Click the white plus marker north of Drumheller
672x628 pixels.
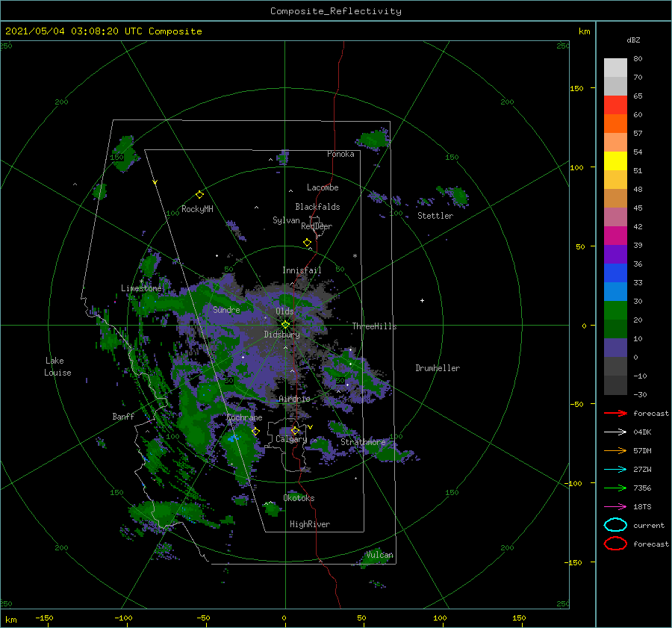pyautogui.click(x=422, y=300)
